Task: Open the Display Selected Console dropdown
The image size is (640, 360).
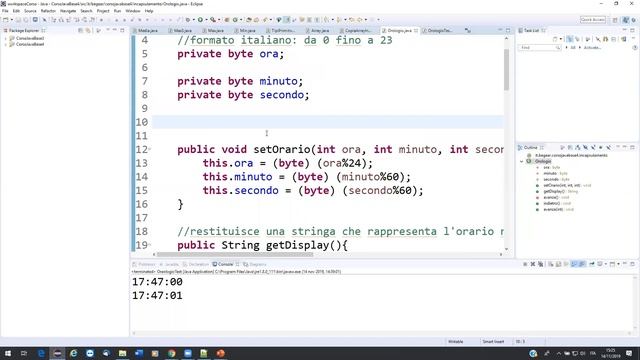Action: coord(606,264)
